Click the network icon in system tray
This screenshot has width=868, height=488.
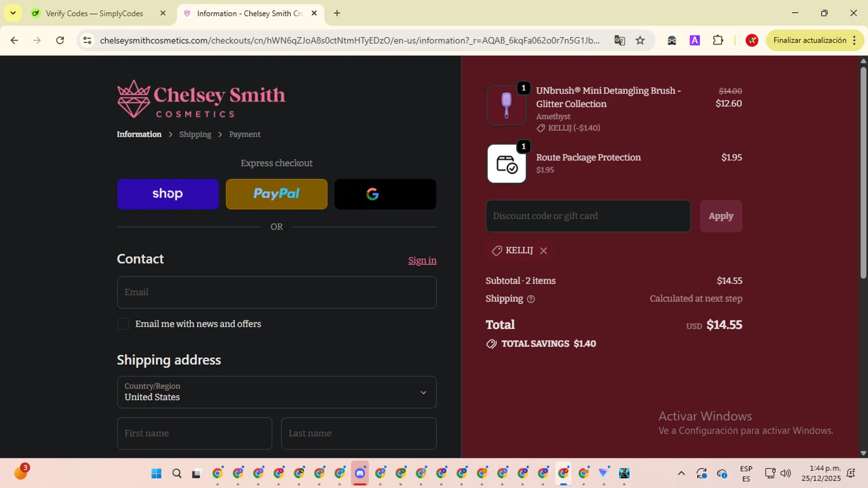pyautogui.click(x=770, y=474)
